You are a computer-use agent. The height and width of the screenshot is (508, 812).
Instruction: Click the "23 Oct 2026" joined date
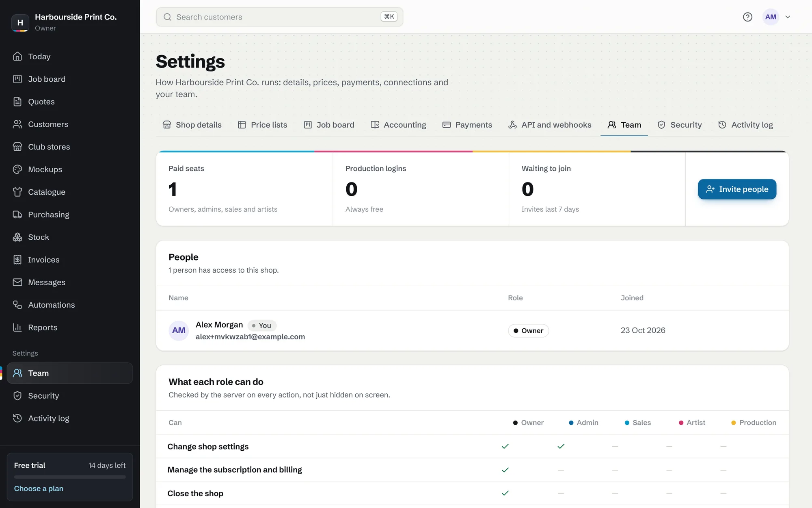pos(643,330)
